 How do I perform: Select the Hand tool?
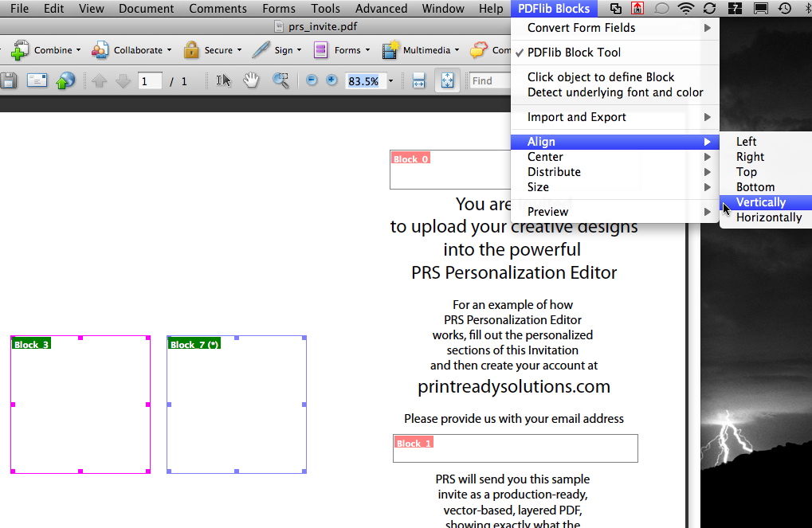[x=251, y=80]
